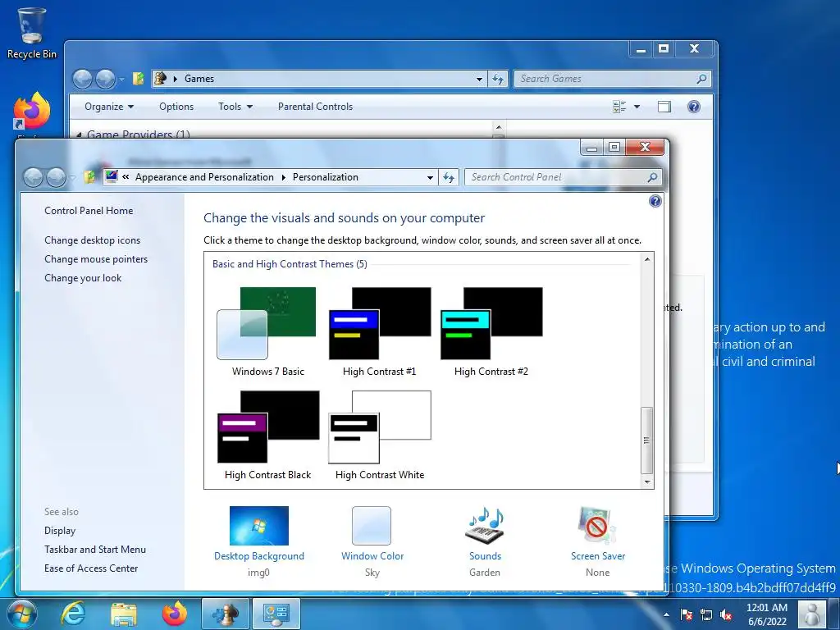Image resolution: width=840 pixels, height=630 pixels.
Task: Click Games window scroll up arrow
Action: [x=498, y=127]
